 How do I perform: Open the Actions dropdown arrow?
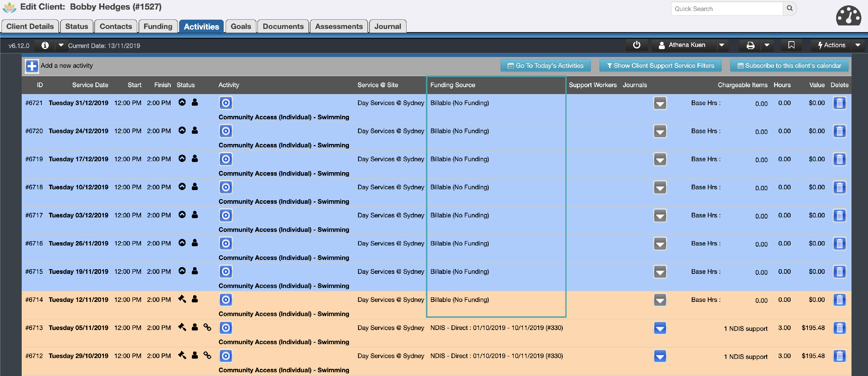click(858, 45)
